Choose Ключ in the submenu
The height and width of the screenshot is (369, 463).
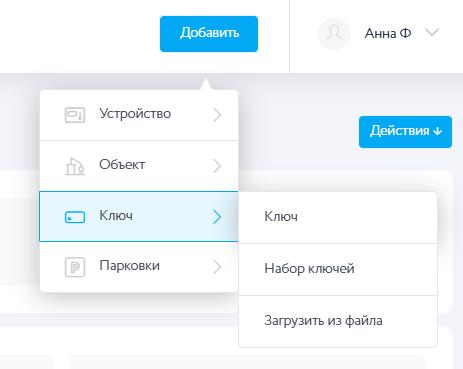[x=338, y=217]
